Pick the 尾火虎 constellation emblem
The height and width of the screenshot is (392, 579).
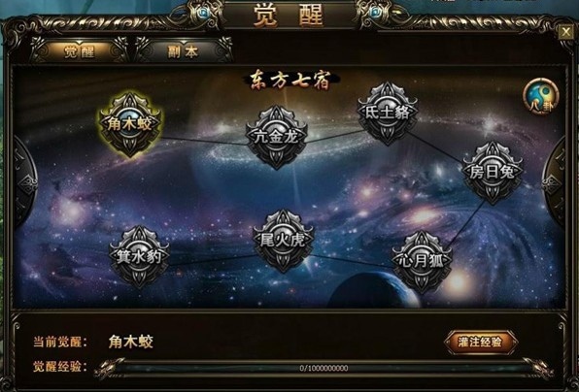[x=283, y=241]
